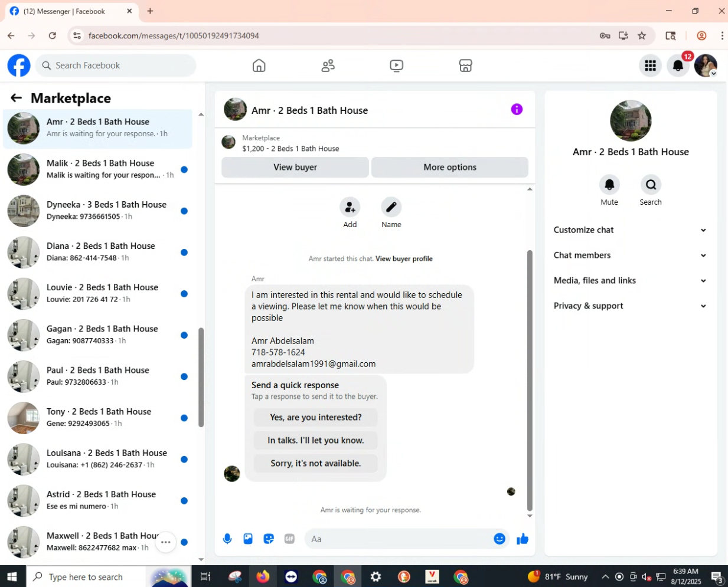Open Malik 2 Beds 1 Bath House chat
The height and width of the screenshot is (587, 728).
97,169
